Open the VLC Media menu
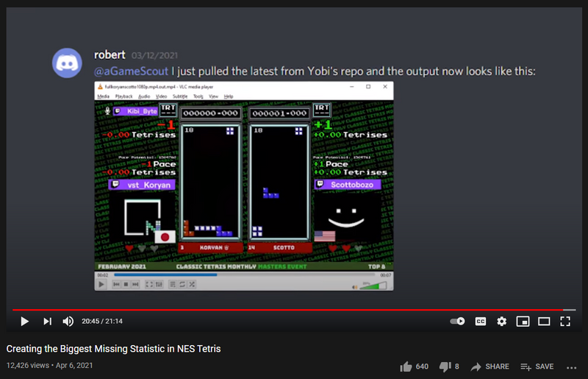The image size is (588, 379). (103, 96)
